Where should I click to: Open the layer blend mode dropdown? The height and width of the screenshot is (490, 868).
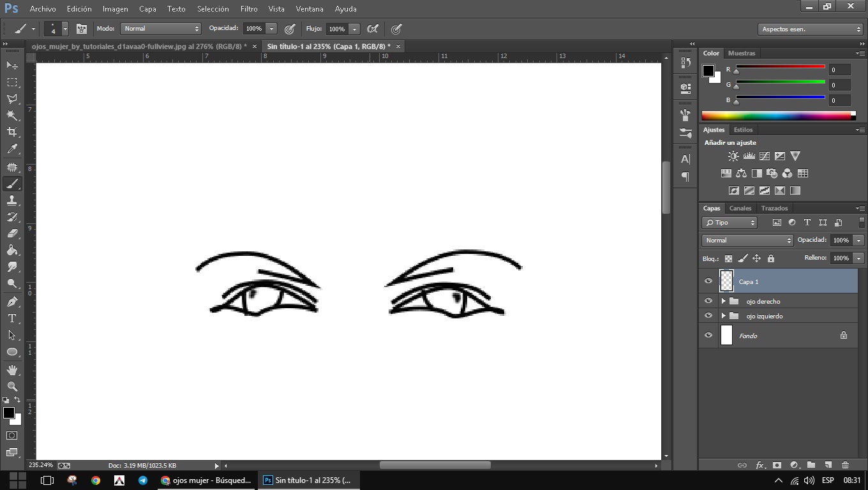[747, 241]
